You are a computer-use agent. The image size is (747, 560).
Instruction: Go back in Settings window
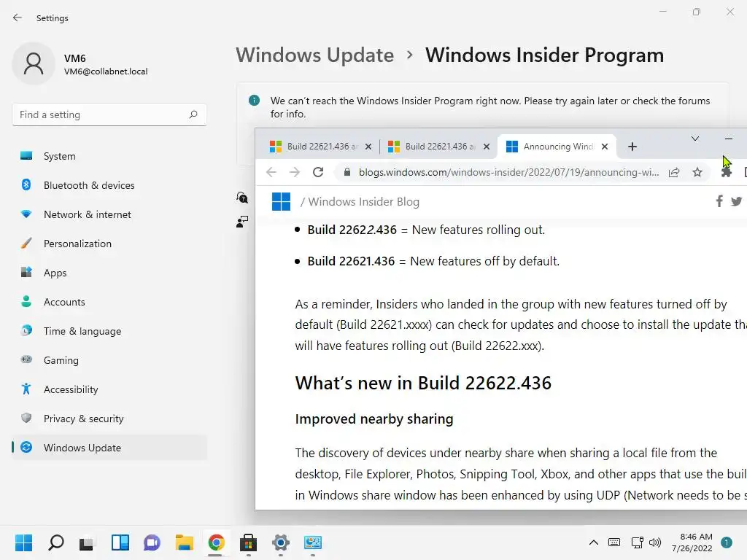coord(18,18)
